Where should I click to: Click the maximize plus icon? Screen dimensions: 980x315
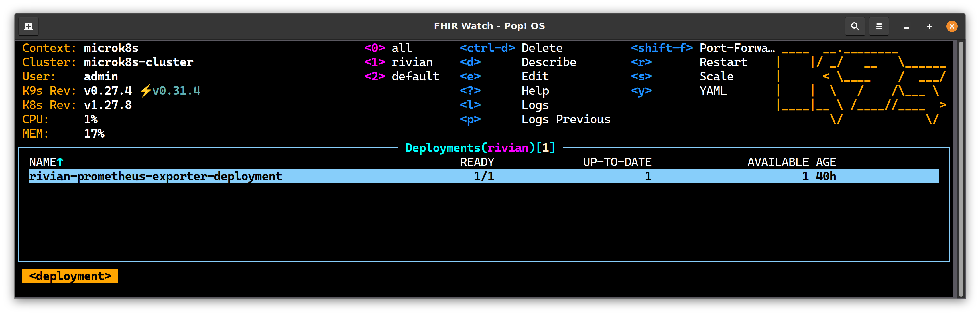[x=929, y=26]
